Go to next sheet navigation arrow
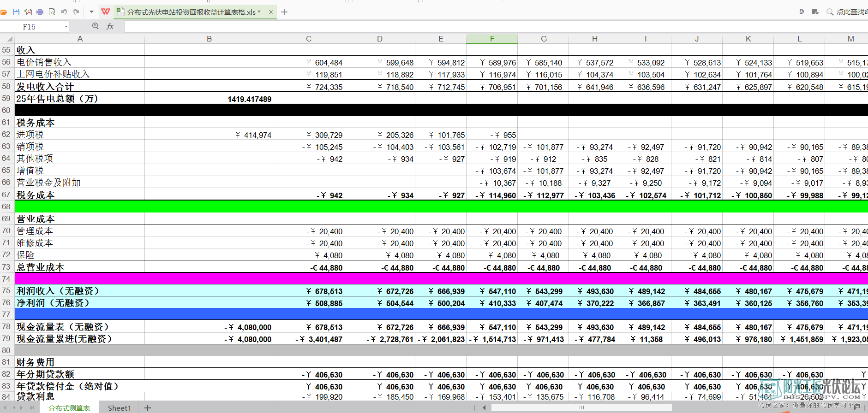This screenshot has height=413, width=868. [22, 408]
